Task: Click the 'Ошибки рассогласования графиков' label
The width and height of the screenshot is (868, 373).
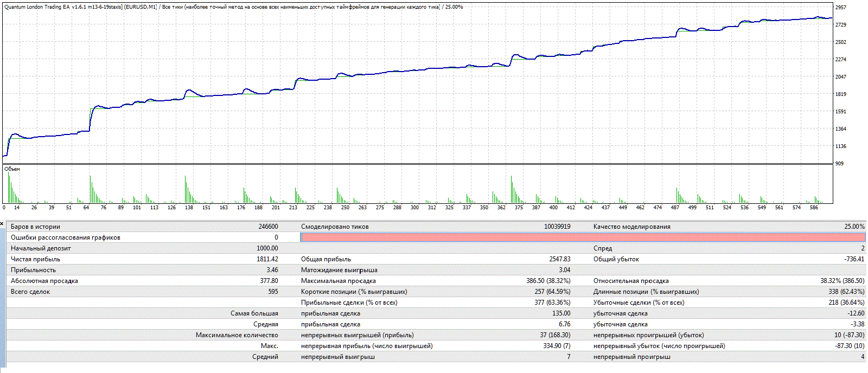Action: coord(66,237)
